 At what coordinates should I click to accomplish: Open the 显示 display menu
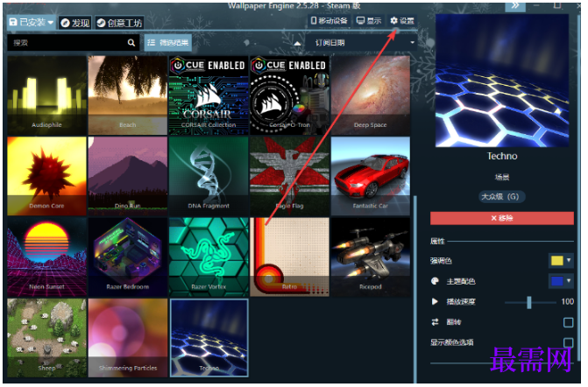369,21
